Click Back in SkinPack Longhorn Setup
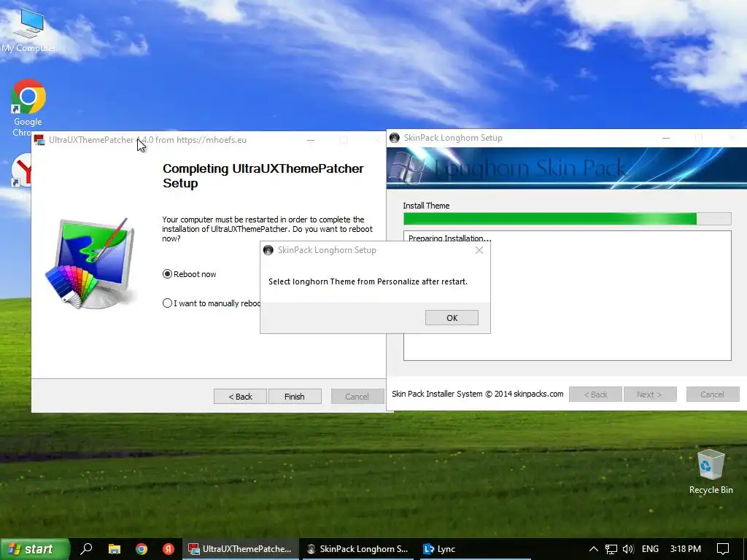Image resolution: width=747 pixels, height=560 pixels. click(x=595, y=394)
